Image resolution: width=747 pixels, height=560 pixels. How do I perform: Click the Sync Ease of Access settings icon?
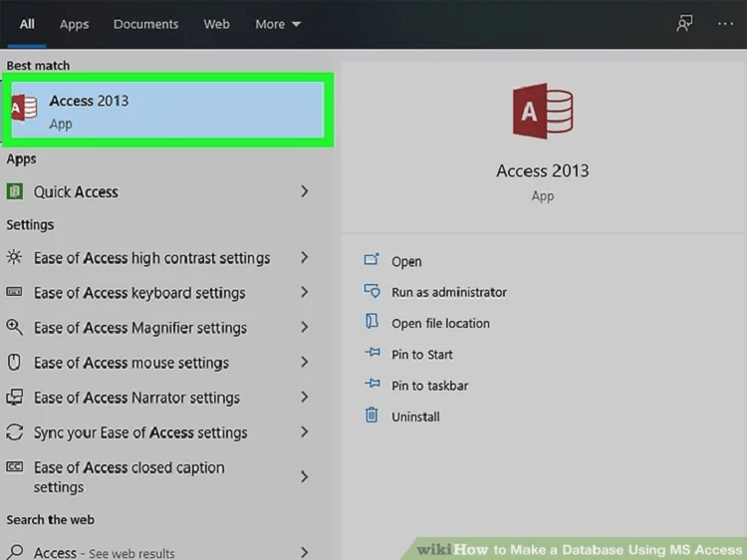coord(15,432)
